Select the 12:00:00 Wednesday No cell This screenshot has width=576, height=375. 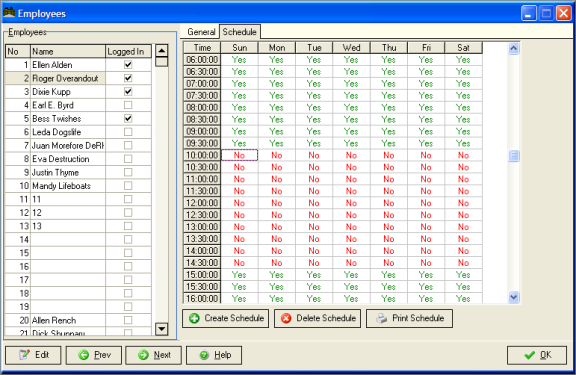pyautogui.click(x=352, y=203)
